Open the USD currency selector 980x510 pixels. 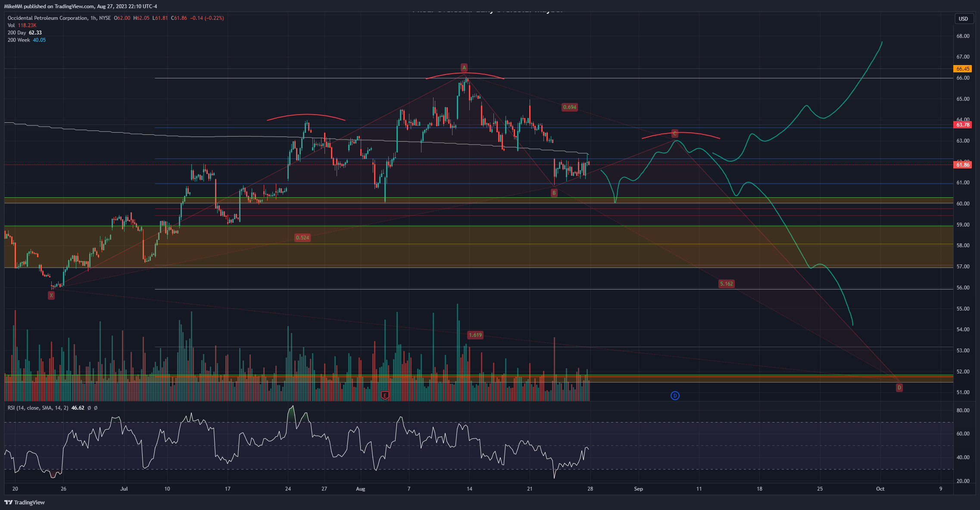(x=963, y=19)
